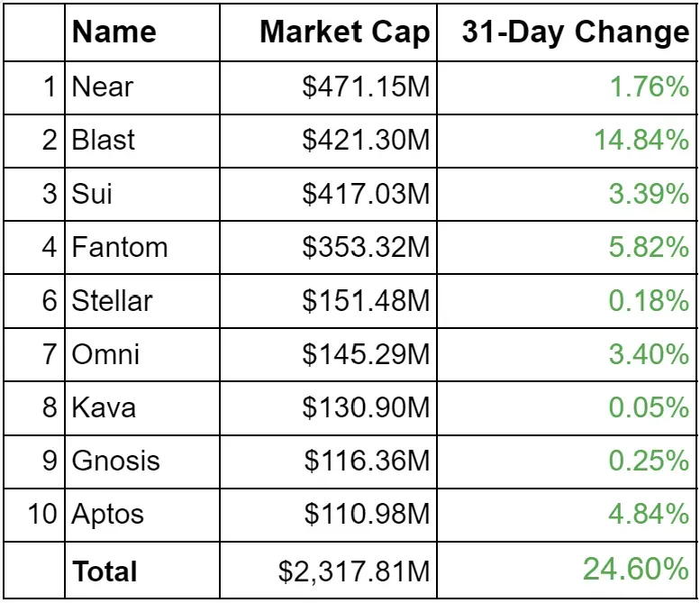This screenshot has height=603, width=700.
Task: Click the total market cap $2,317.81M
Action: pyautogui.click(x=354, y=571)
